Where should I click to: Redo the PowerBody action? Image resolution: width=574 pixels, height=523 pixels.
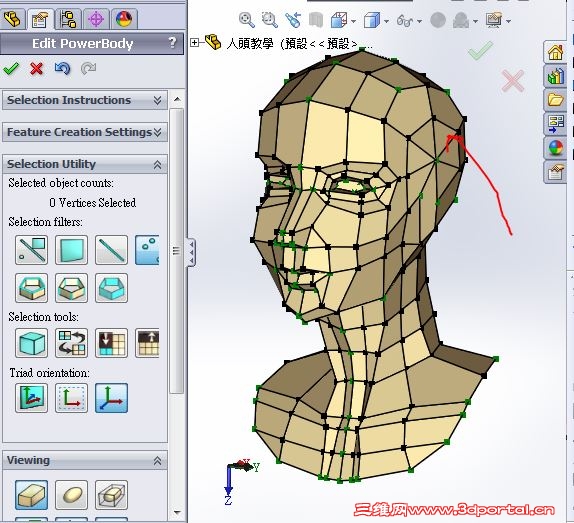point(88,68)
